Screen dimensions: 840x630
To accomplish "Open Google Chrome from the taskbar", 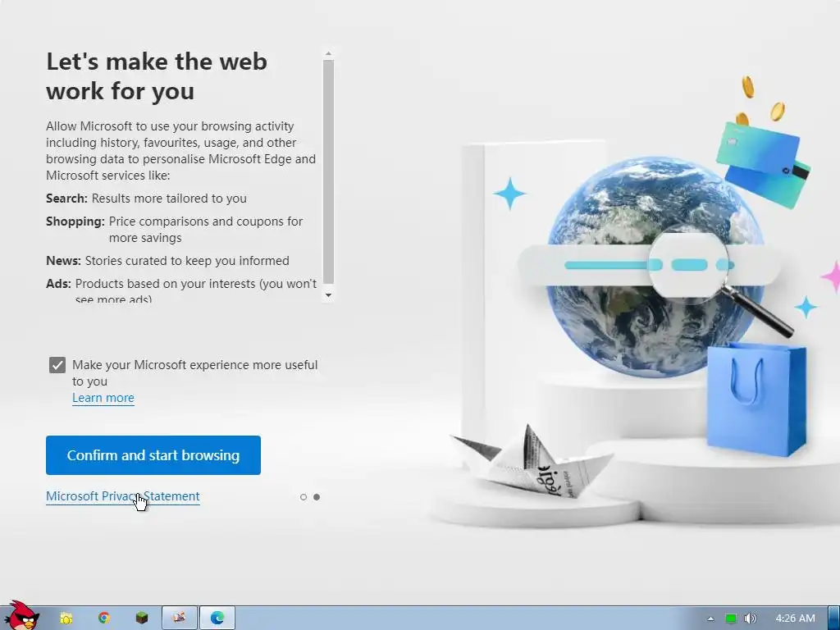I will tap(104, 619).
